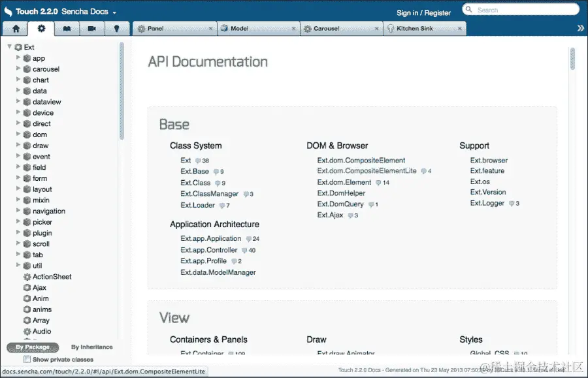Click comment bubble beside Ext.Loader
This screenshot has height=378, width=588.
point(222,205)
